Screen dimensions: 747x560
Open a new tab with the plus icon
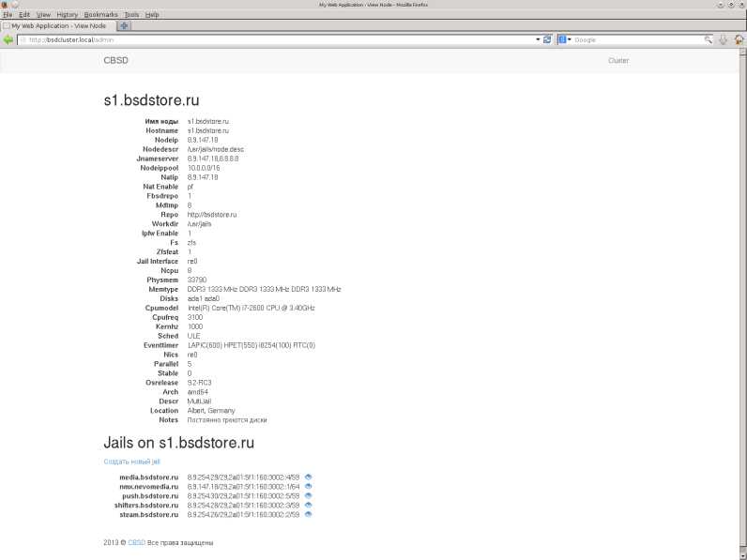[124, 25]
